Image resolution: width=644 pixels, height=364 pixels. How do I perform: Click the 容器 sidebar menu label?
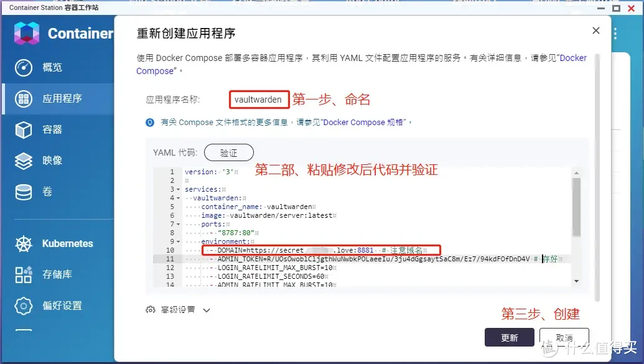point(52,130)
